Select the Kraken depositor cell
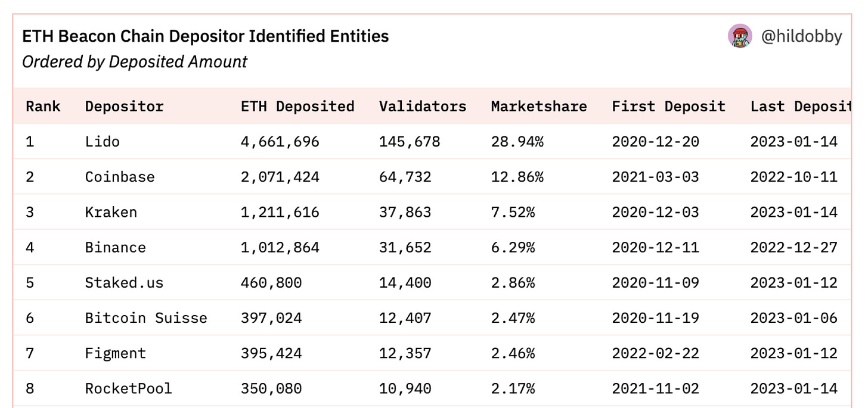This screenshot has height=408, width=868. [x=111, y=212]
